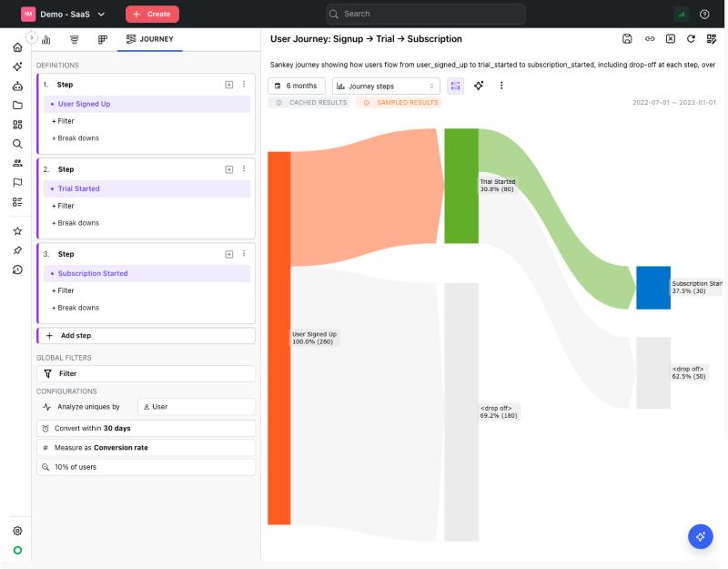728x569 pixels.
Task: Click the AI sparkle icon in left sidebar
Action: tap(17, 66)
